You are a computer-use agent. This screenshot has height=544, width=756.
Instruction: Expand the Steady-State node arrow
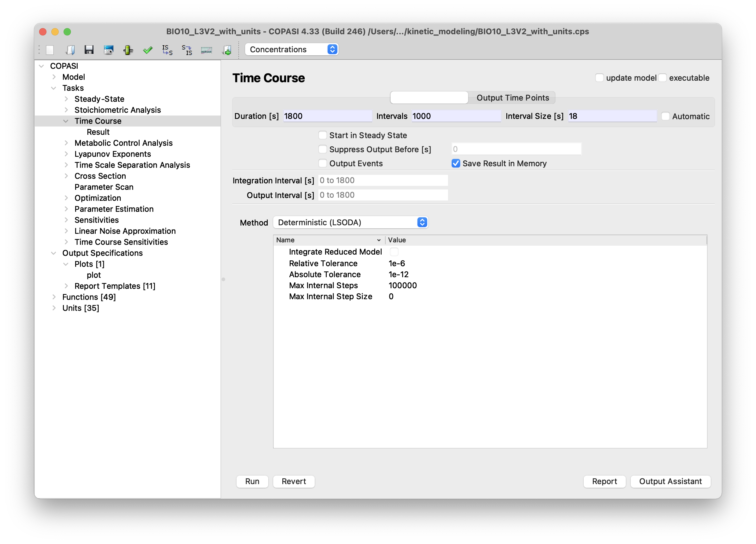66,99
